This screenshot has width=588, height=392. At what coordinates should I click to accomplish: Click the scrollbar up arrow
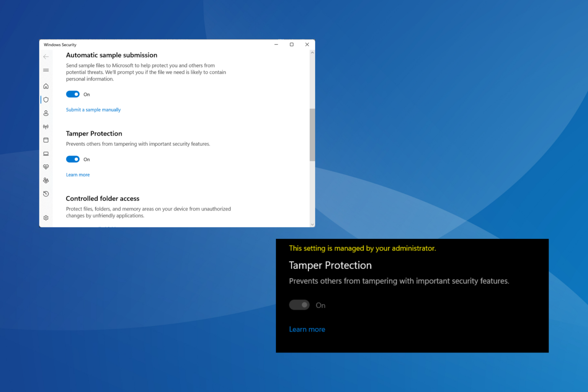tap(312, 52)
